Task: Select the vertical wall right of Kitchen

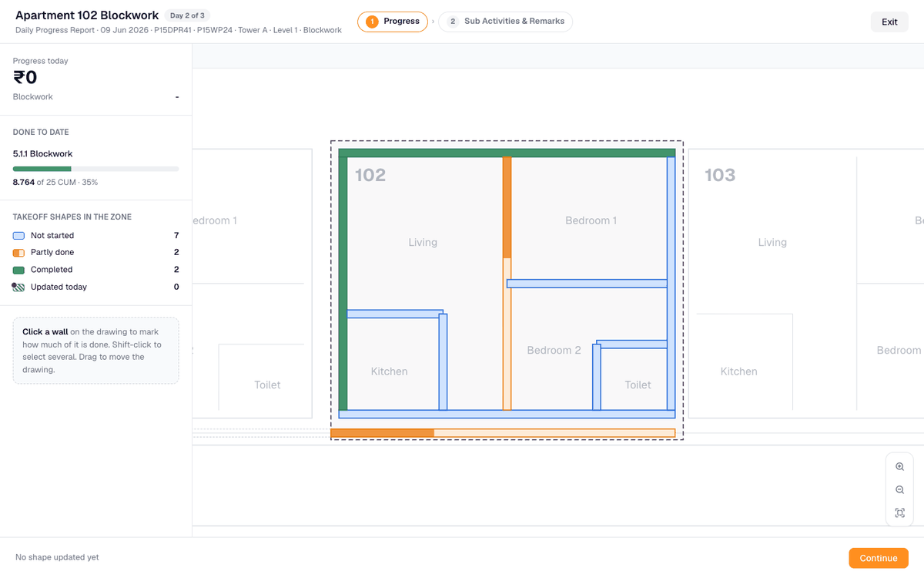Action: (443, 362)
